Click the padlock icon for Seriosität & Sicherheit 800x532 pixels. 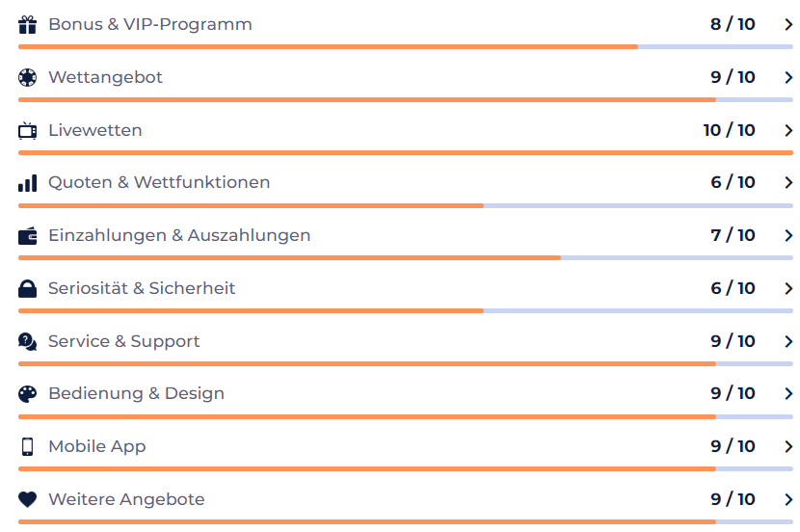28,289
